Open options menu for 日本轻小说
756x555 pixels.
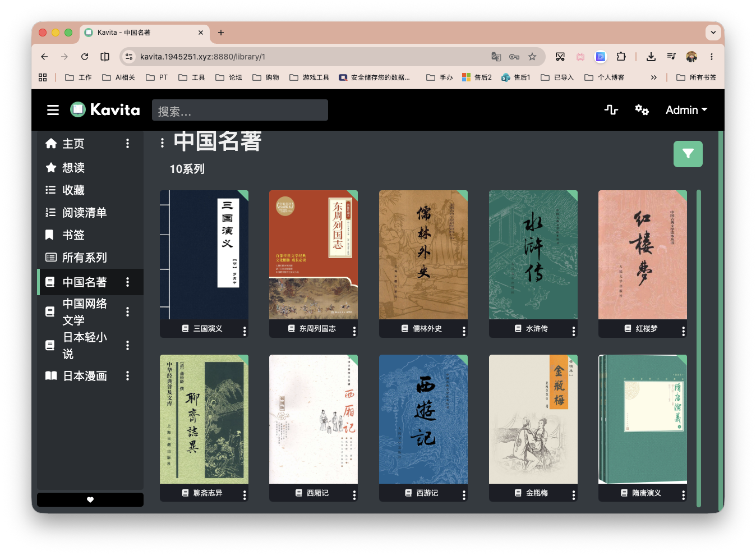128,345
